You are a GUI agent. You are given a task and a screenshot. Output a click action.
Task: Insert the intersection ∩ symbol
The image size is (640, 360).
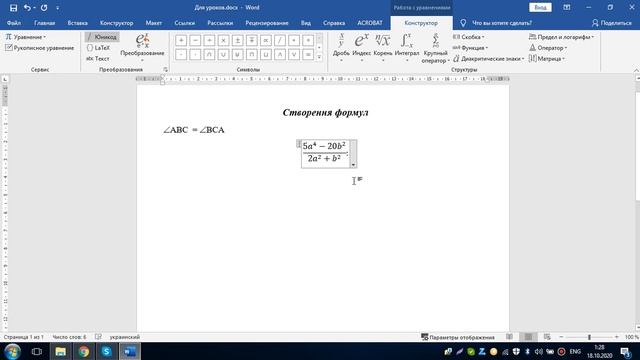(209, 54)
